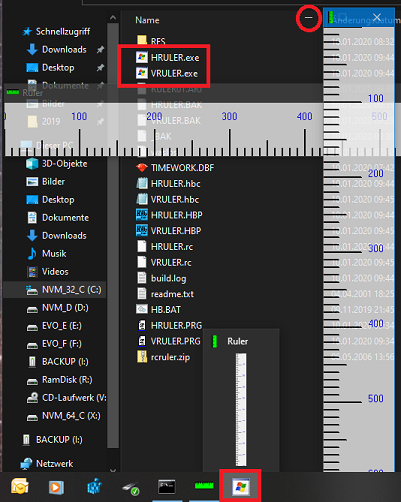The image size is (401, 502).
Task: Click the navigation pane scrollbar thumb
Action: click(x=113, y=235)
